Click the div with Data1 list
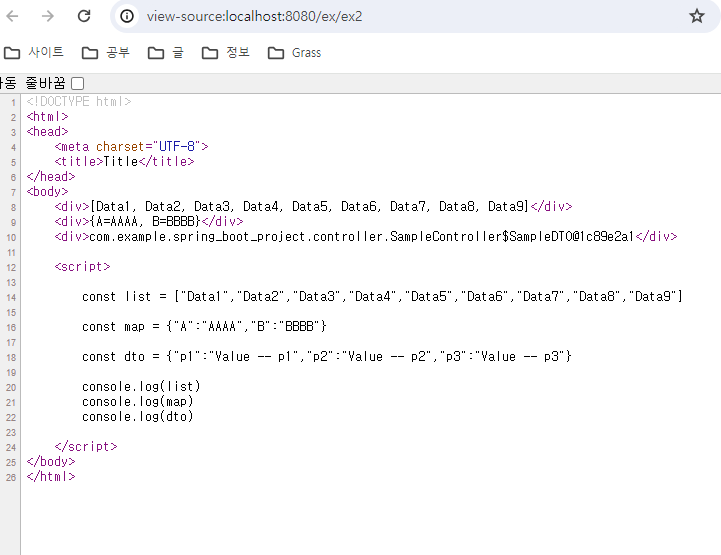 313,206
